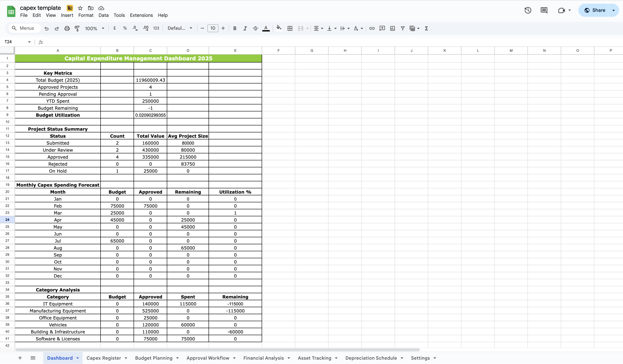Insert a comment with the comment icon
The height and width of the screenshot is (364, 623).
pyautogui.click(x=382, y=28)
